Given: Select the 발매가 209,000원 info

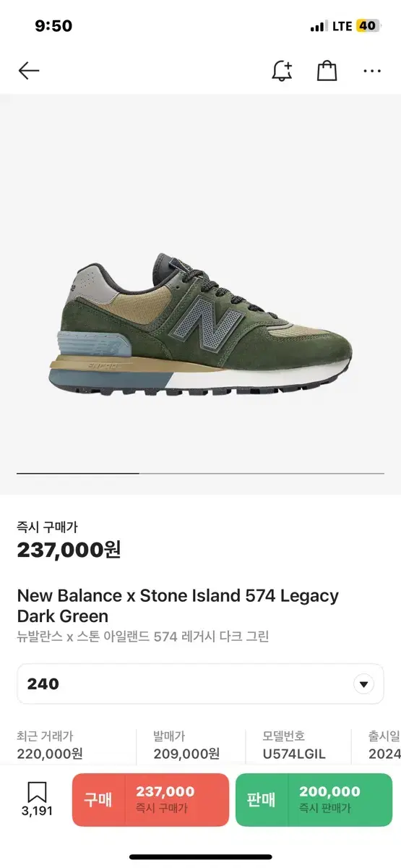Looking at the screenshot, I should (186, 745).
